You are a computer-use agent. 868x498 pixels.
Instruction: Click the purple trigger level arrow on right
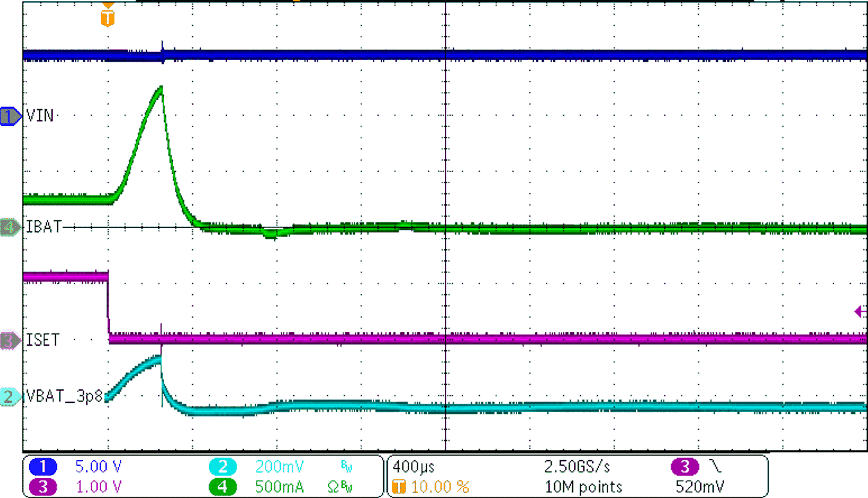[860, 311]
